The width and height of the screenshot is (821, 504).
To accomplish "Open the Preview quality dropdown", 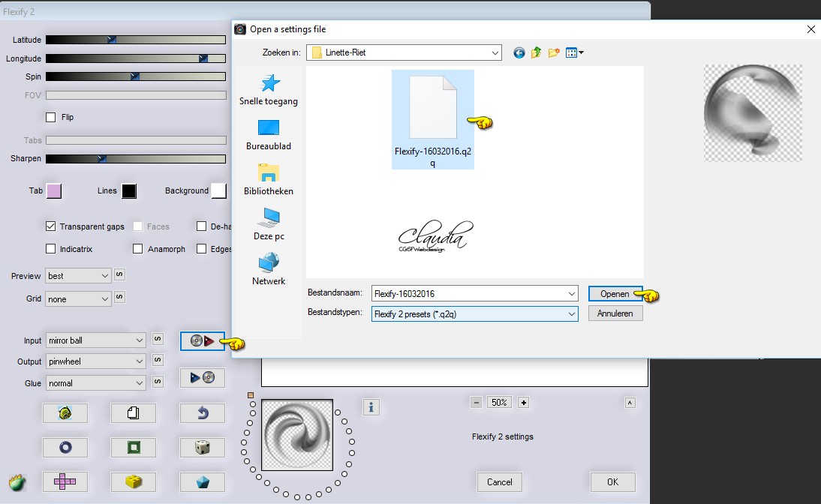I will [78, 276].
